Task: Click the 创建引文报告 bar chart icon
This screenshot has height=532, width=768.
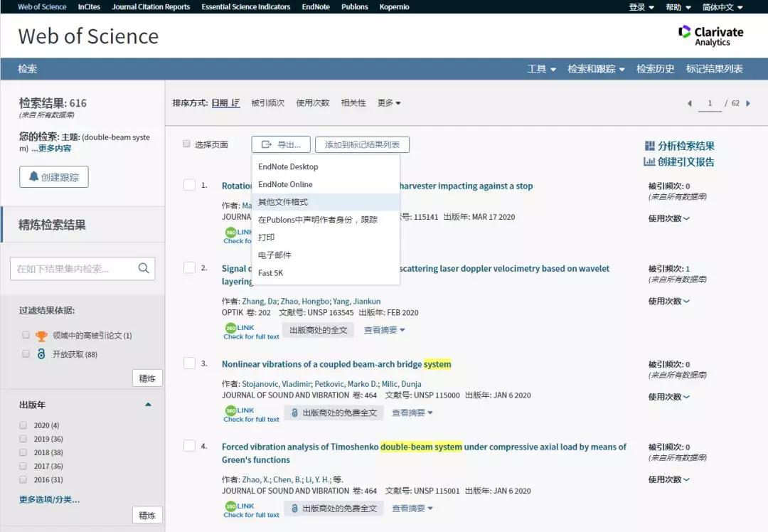Action: pyautogui.click(x=649, y=161)
